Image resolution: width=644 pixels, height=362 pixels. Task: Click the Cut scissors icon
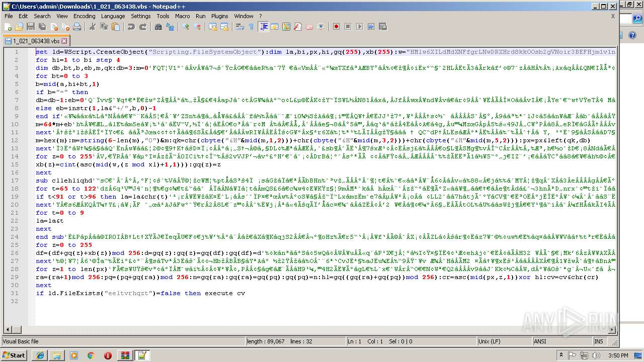(x=93, y=27)
